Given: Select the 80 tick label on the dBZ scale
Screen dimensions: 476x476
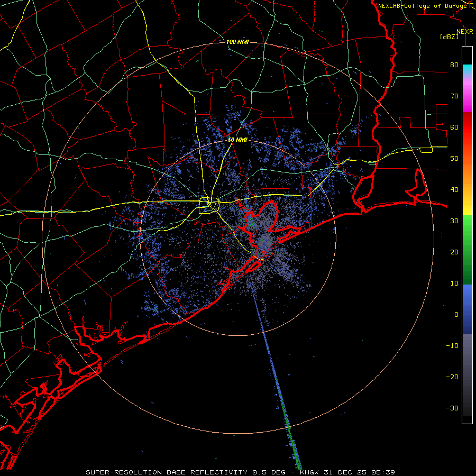Looking at the screenshot, I should click(x=454, y=65).
